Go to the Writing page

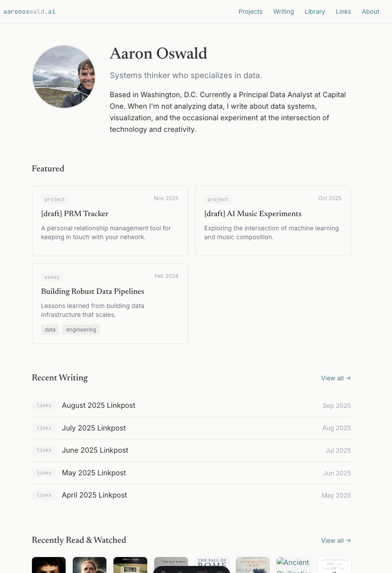[x=283, y=12]
